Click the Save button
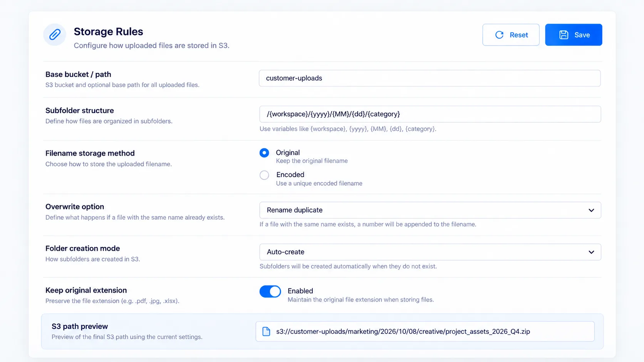Viewport: 644px width, 362px height. (x=574, y=35)
